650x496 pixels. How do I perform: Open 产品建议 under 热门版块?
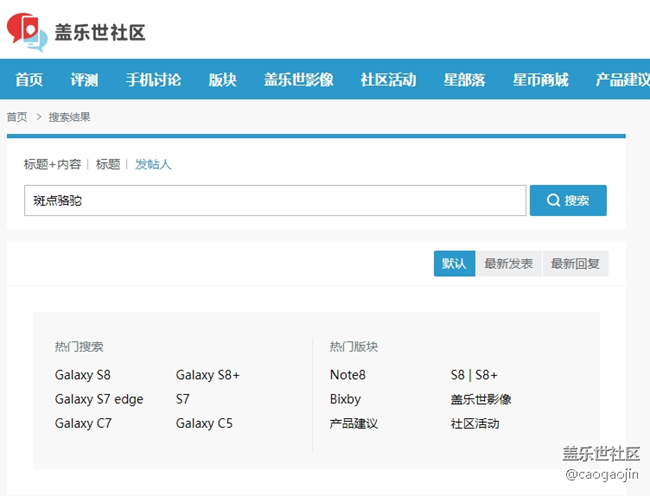(x=354, y=423)
